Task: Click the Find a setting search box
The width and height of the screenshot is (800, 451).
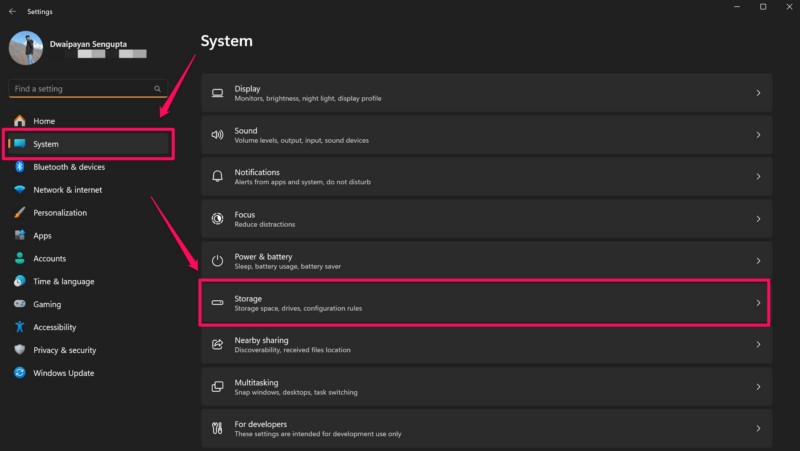Action: (x=80, y=89)
